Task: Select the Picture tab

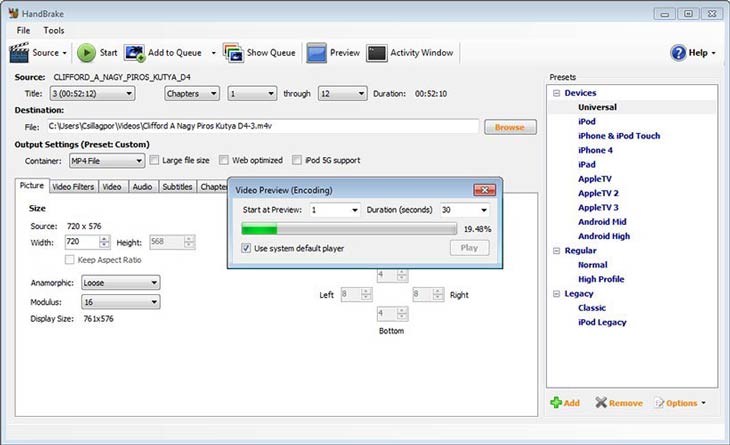Action: [32, 185]
